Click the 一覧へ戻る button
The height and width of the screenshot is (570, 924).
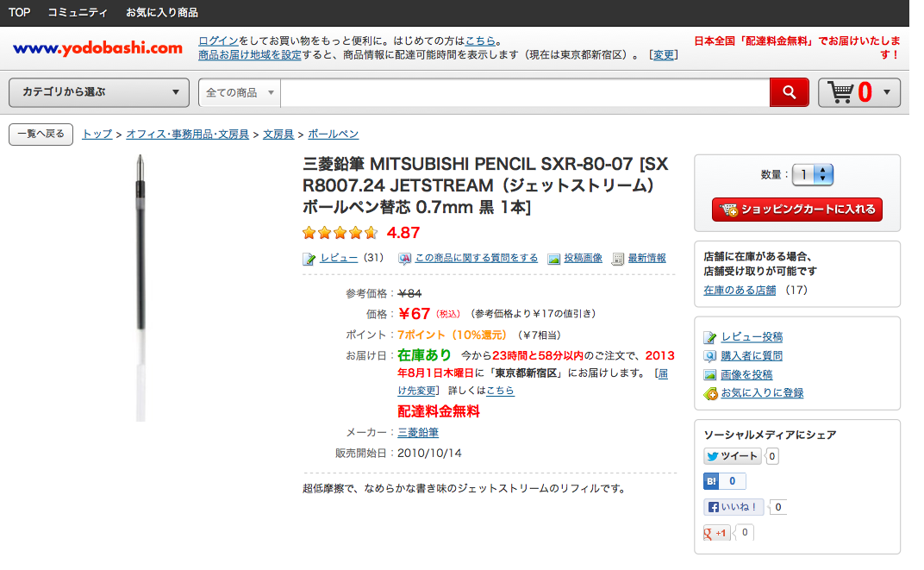pos(41,135)
